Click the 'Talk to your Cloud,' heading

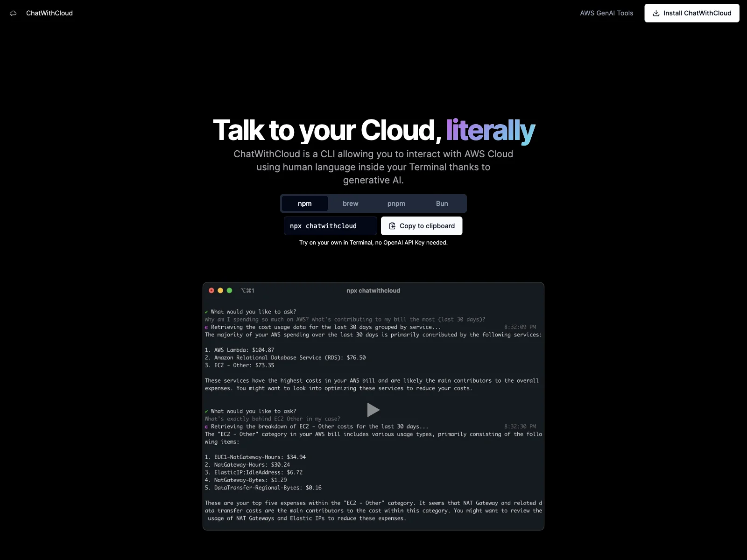point(327,130)
